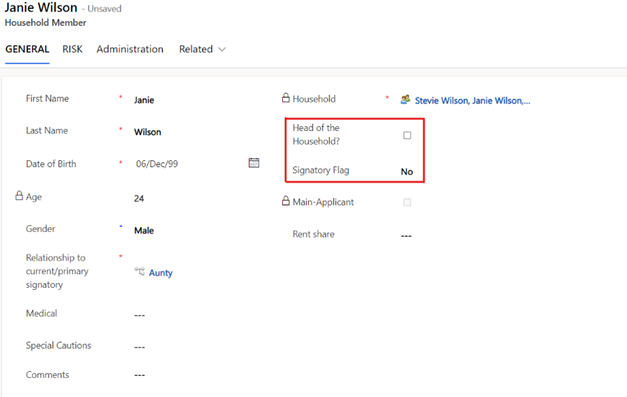The width and height of the screenshot is (627, 397).
Task: Tick the Head of the Household checkbox
Action: pyautogui.click(x=407, y=135)
